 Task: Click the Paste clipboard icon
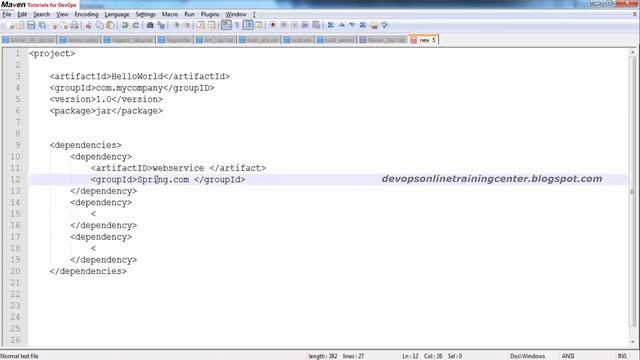tap(110, 25)
